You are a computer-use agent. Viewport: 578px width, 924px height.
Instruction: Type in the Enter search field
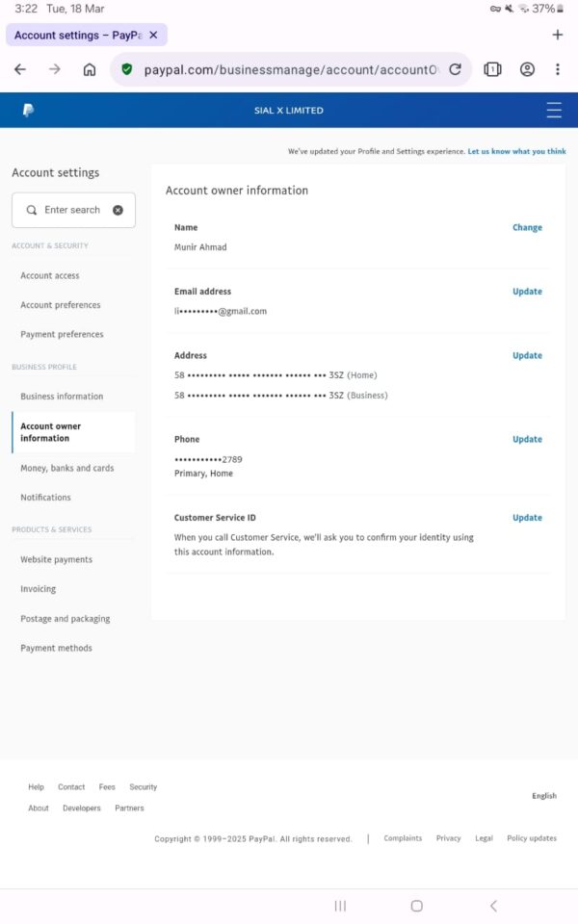[72, 210]
